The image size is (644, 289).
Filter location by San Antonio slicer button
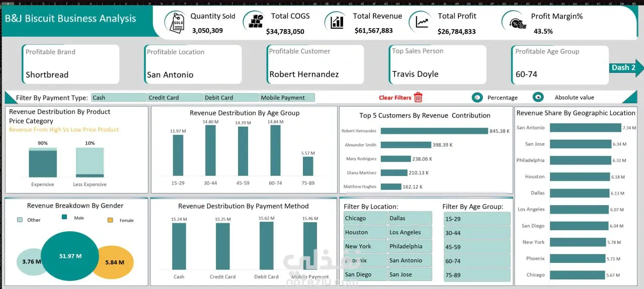pos(410,260)
